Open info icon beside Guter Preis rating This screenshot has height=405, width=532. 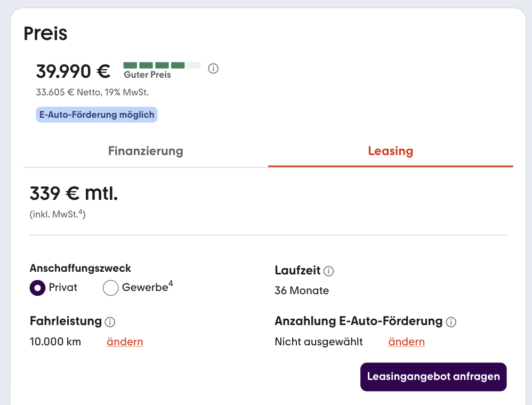213,69
